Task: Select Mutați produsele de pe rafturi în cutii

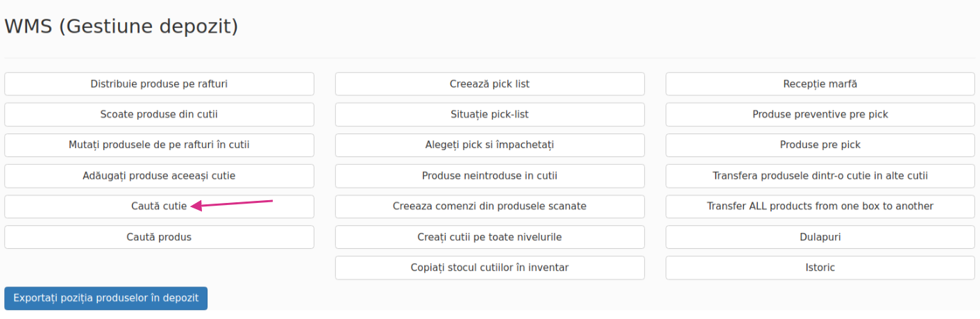Action: pos(159,145)
